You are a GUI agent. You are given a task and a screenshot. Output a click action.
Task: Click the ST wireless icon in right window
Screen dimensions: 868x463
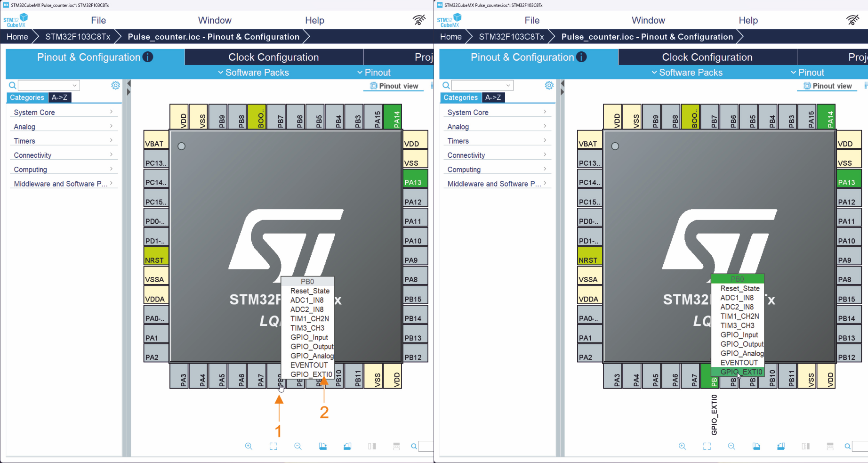pos(852,20)
